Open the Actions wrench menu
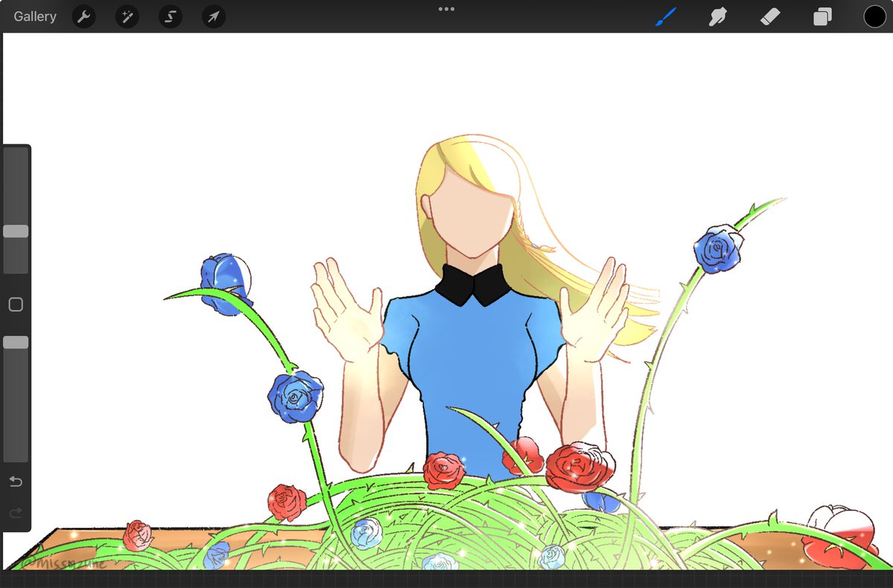This screenshot has width=893, height=588. click(83, 16)
